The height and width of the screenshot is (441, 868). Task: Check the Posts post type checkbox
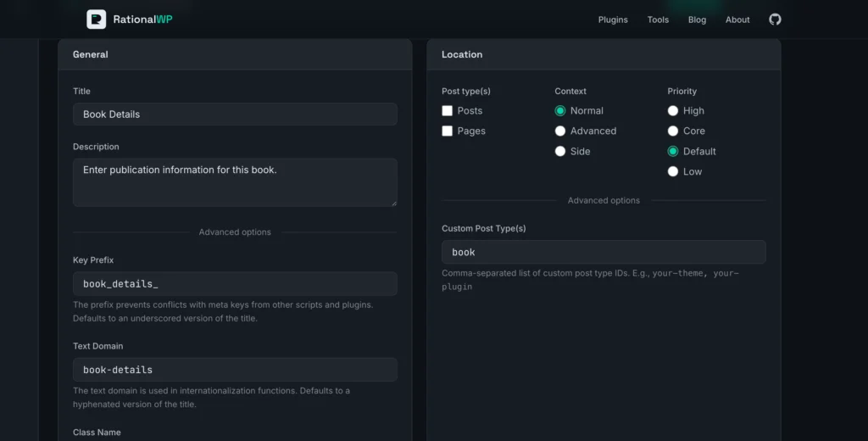(x=448, y=111)
